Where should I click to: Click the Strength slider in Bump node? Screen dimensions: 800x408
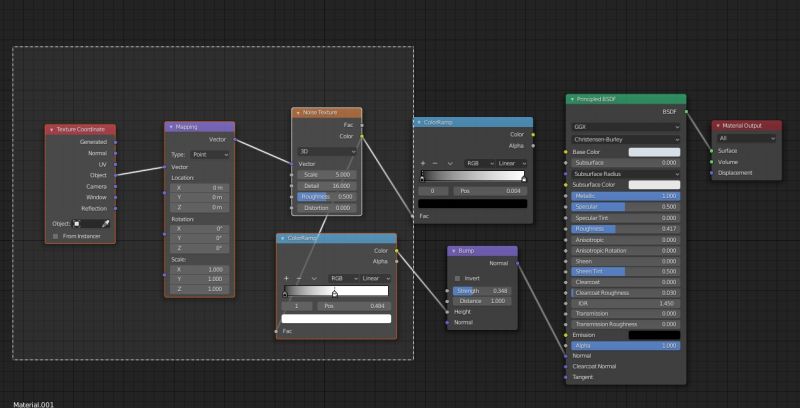pos(482,291)
